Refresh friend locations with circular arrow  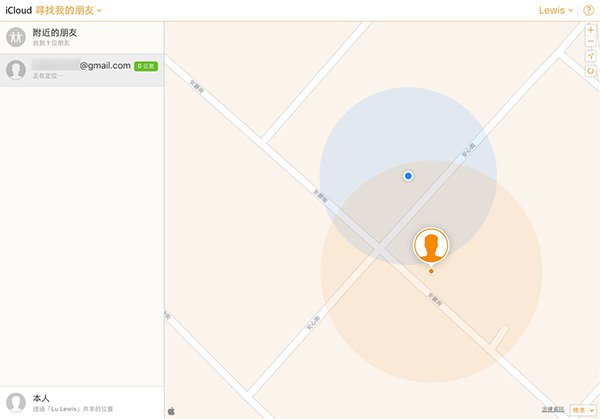coord(591,71)
